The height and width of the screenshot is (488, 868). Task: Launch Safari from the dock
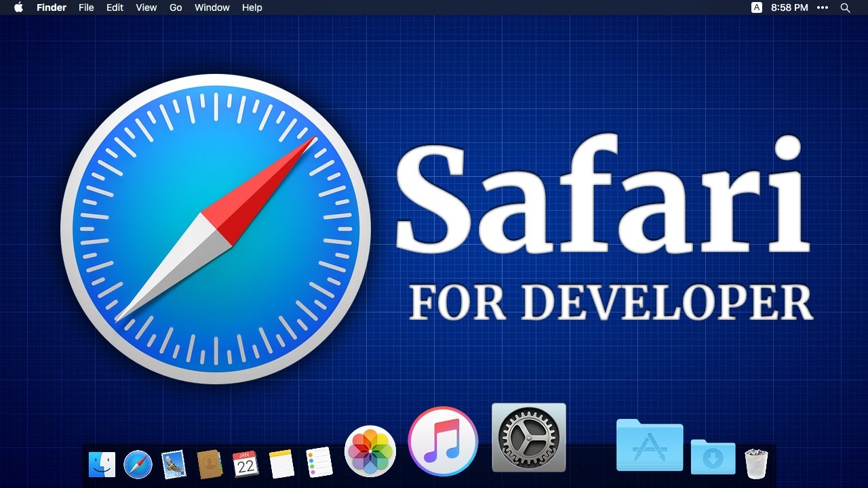138,464
